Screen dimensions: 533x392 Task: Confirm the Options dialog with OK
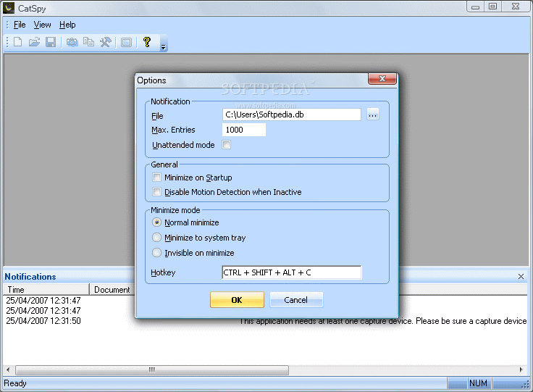[237, 300]
